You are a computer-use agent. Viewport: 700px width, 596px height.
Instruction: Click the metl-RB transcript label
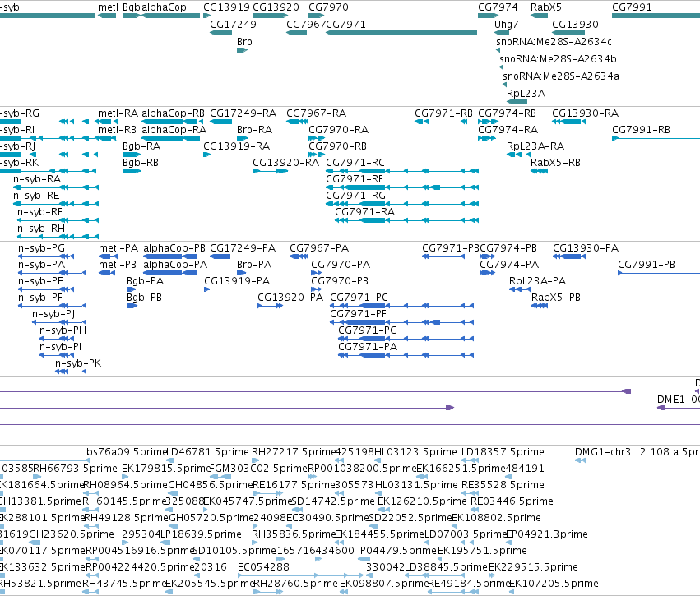117,130
